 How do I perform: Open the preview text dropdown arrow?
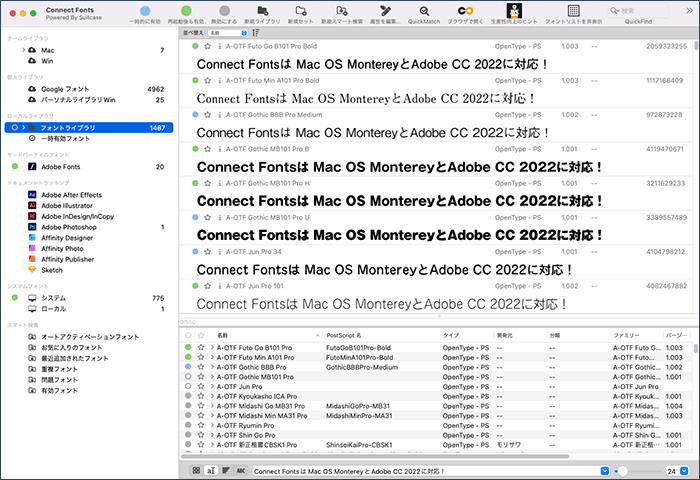[604, 471]
